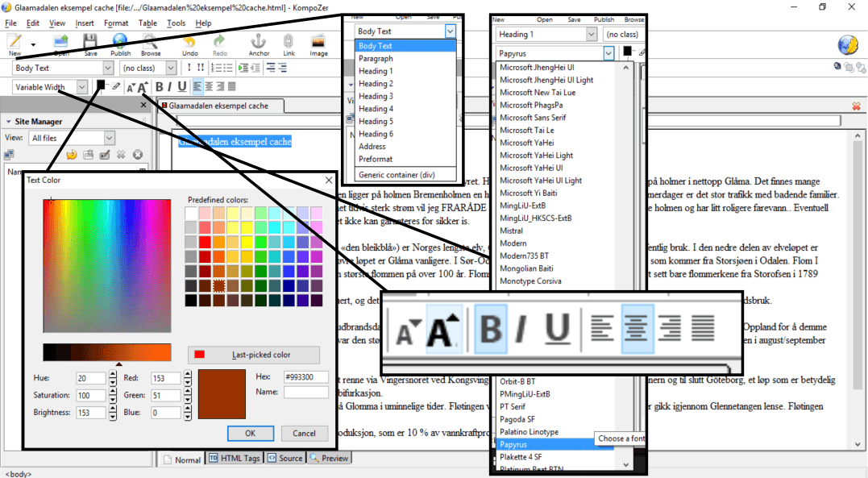Close the Text Color dialog
Viewport: 868px width, 478px height.
328,180
